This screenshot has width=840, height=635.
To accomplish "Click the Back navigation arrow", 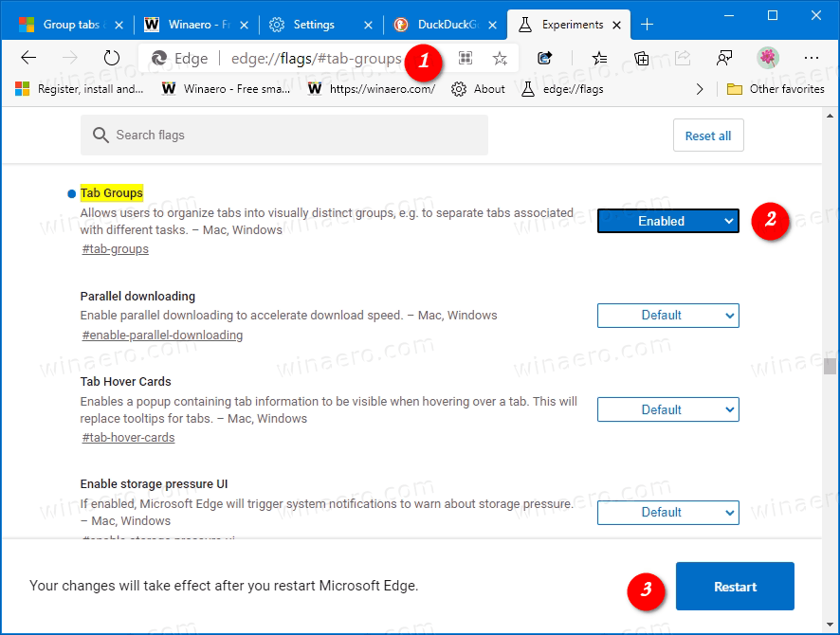I will coord(28,58).
